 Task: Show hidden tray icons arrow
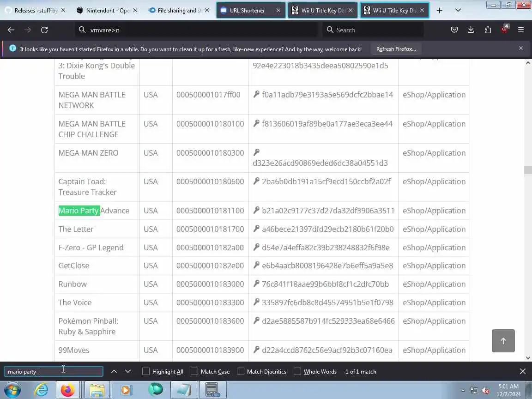(463, 391)
